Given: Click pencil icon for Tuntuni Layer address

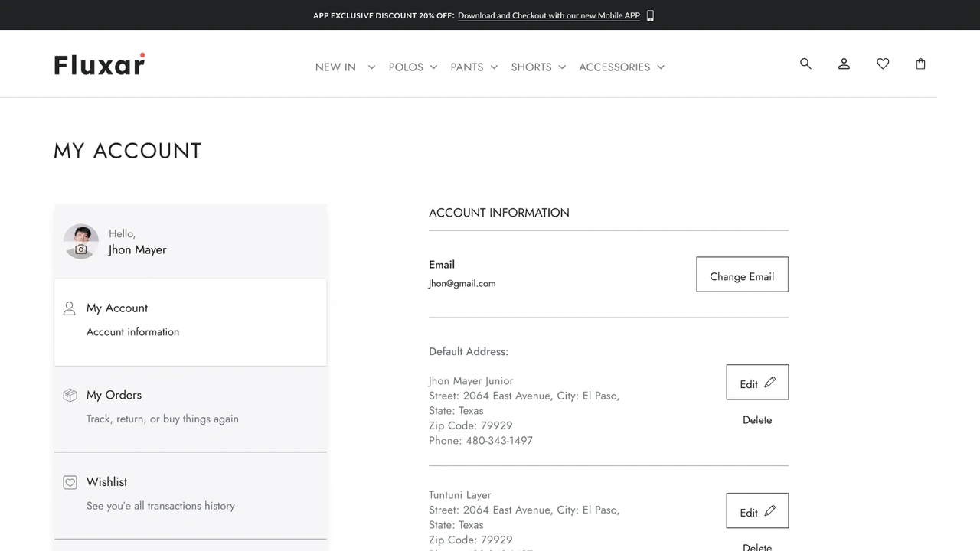Looking at the screenshot, I should (x=769, y=511).
